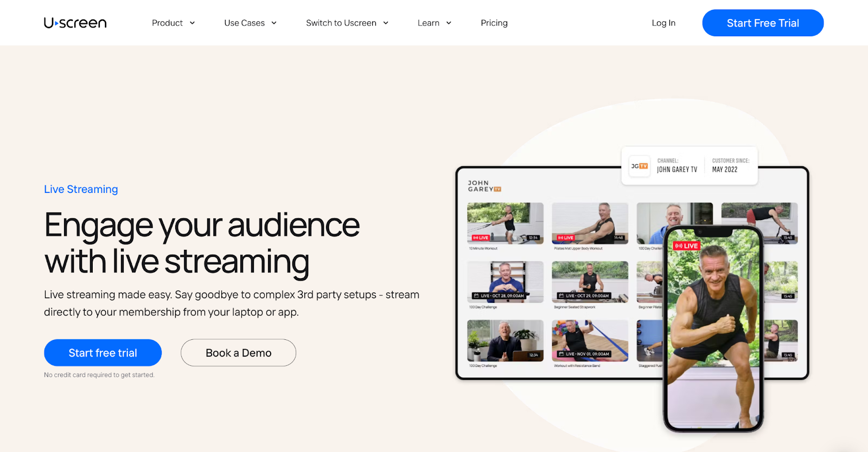Click the LIVE badge on Pilates Mat video
Image resolution: width=868 pixels, height=452 pixels.
pyautogui.click(x=565, y=237)
